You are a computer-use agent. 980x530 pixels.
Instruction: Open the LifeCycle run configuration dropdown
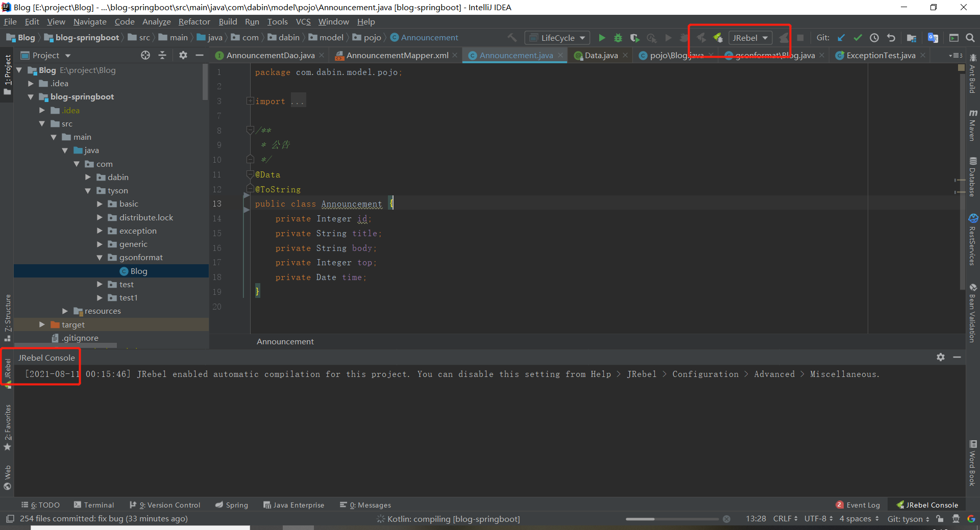[x=557, y=38]
